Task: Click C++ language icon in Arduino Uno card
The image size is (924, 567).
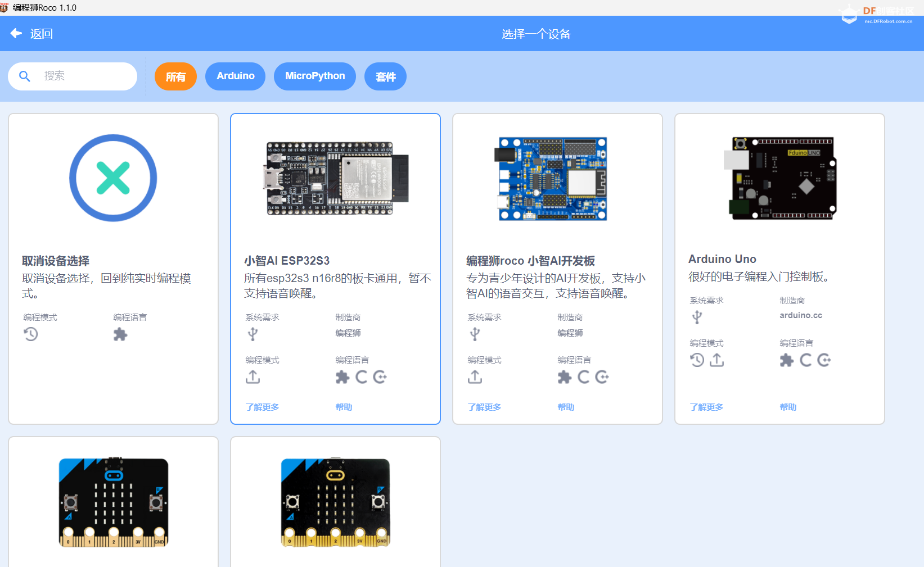Action: pyautogui.click(x=824, y=360)
